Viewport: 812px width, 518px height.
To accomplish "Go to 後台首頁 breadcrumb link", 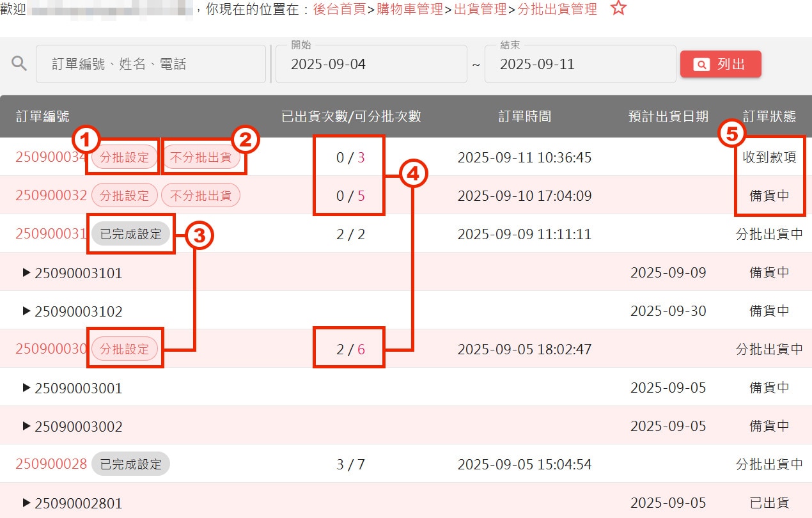I will coord(340,10).
